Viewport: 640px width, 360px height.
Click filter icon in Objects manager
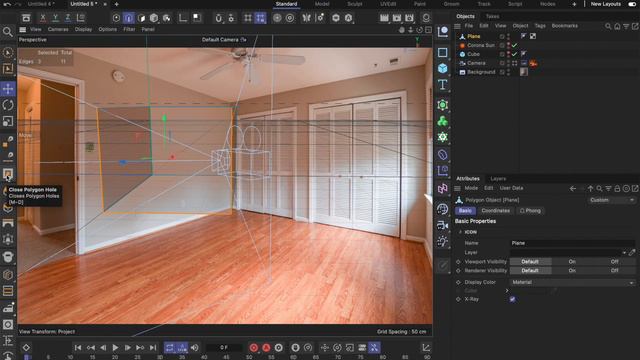point(626,26)
